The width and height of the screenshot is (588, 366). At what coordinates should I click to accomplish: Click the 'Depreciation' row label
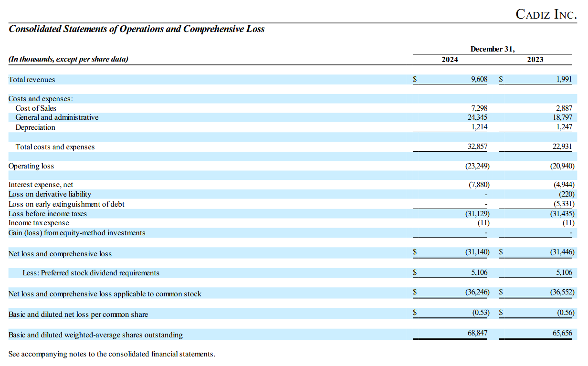(x=35, y=127)
